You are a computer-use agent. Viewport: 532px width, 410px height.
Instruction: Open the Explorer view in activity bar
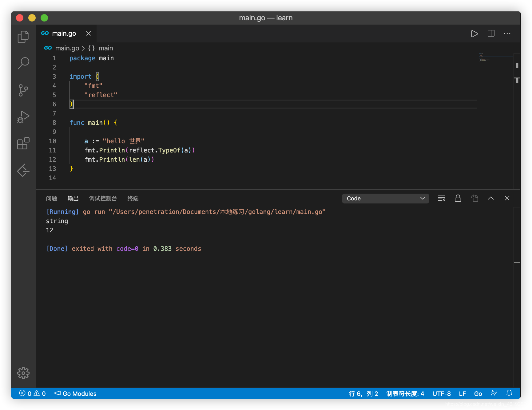[23, 37]
